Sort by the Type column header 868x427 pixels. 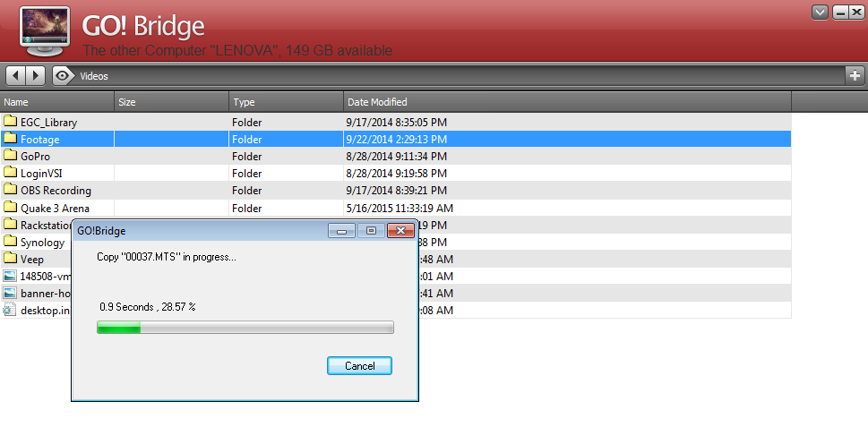(x=286, y=102)
